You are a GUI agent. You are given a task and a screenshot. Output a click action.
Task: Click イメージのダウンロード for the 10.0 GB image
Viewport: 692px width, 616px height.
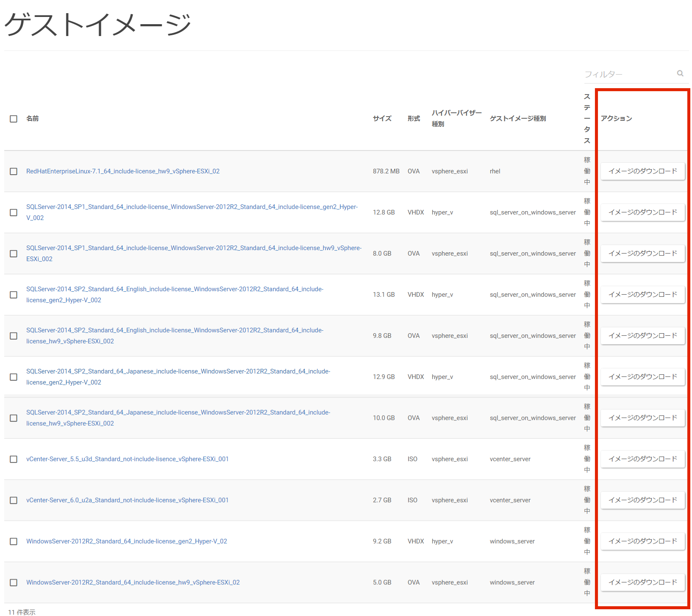point(643,418)
